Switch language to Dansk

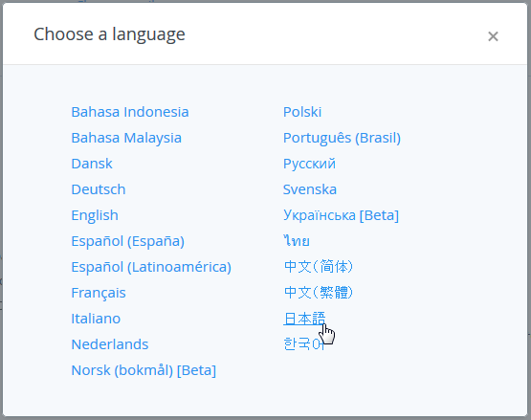[x=92, y=164]
